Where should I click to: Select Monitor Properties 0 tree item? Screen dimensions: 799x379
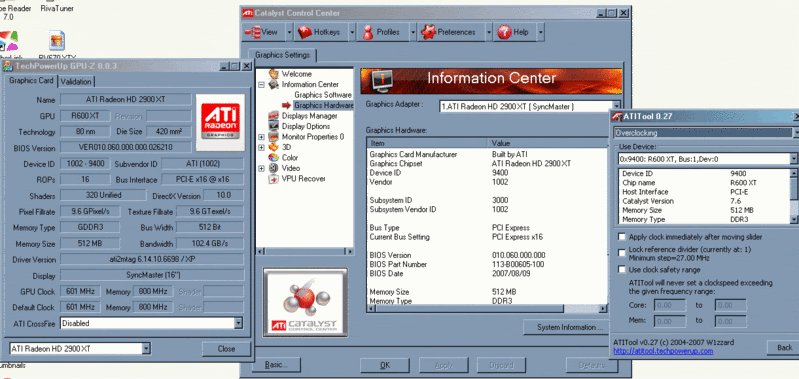(313, 137)
